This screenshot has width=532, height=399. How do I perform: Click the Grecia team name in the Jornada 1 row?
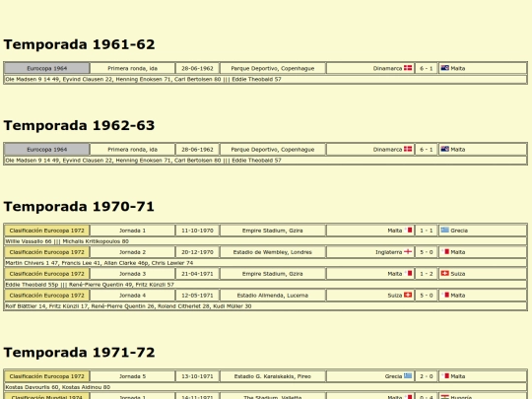tap(459, 231)
